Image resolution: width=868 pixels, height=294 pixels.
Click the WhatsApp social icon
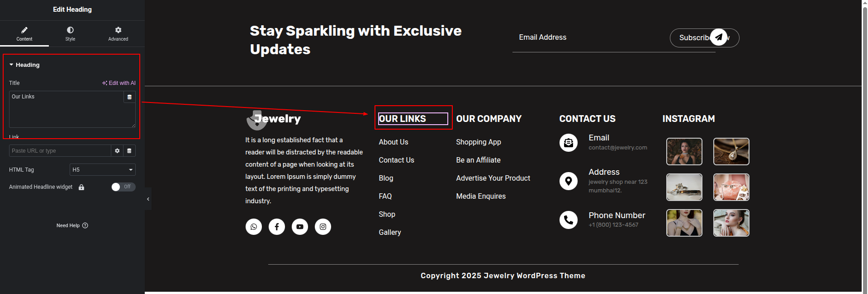(x=254, y=227)
